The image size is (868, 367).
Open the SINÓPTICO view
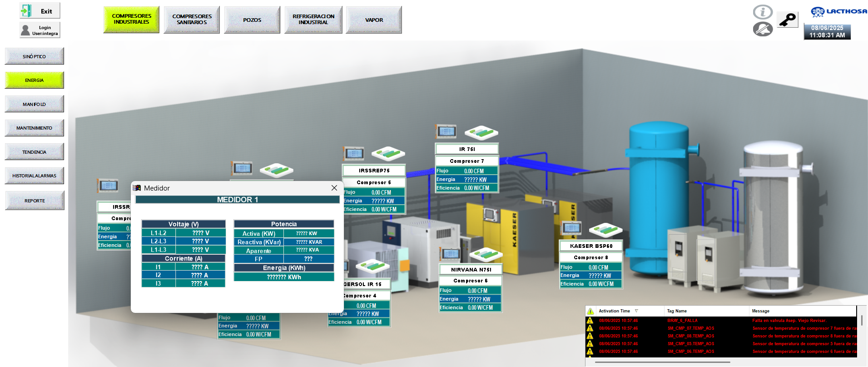[x=35, y=56]
